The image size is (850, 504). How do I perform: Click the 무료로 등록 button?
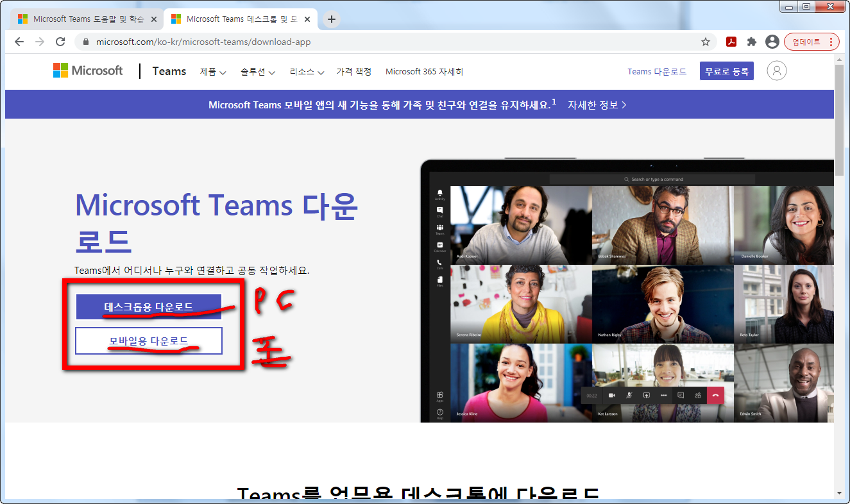point(727,71)
